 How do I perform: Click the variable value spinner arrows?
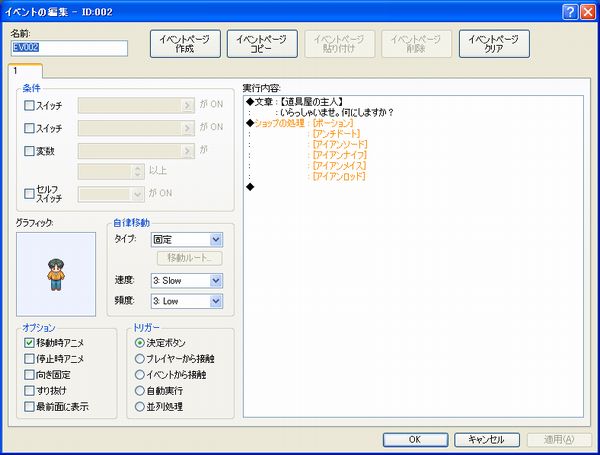[x=138, y=171]
